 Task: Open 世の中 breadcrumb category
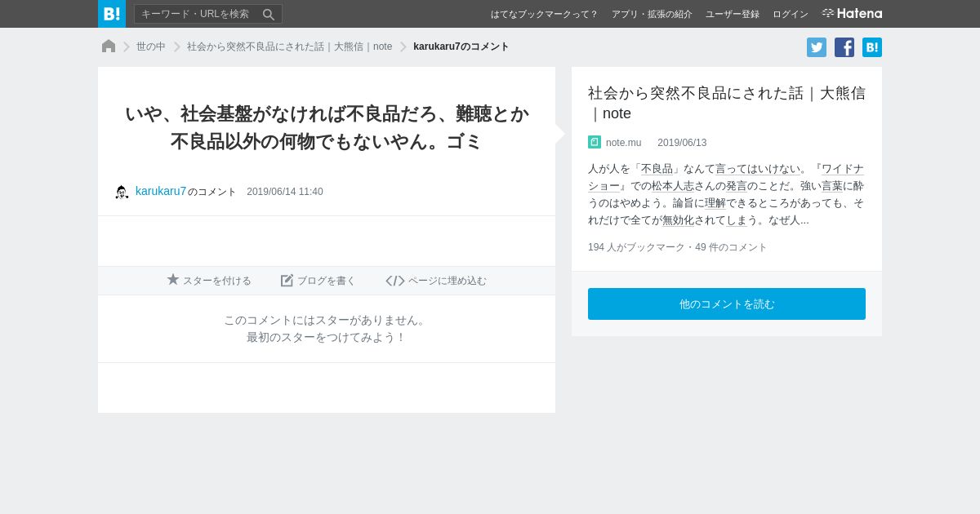pyautogui.click(x=151, y=47)
